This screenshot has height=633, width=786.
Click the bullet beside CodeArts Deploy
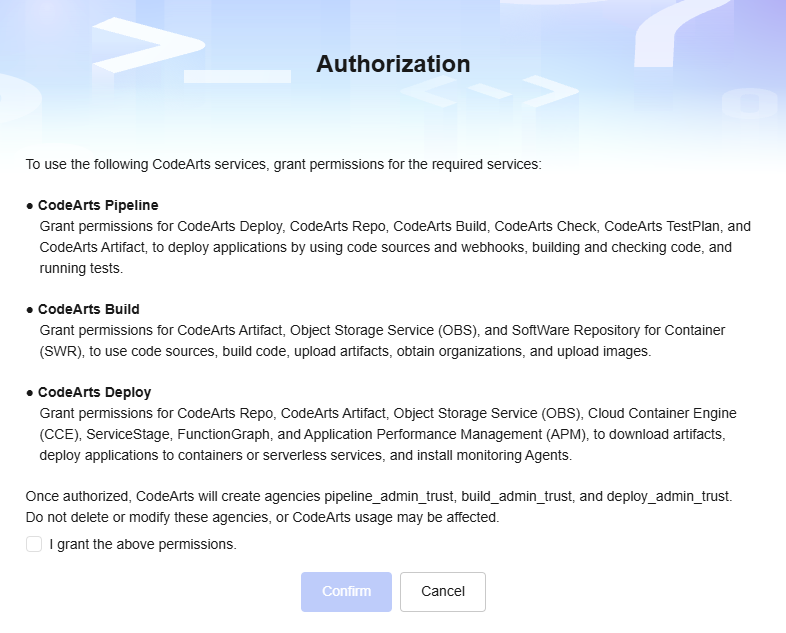[x=30, y=392]
